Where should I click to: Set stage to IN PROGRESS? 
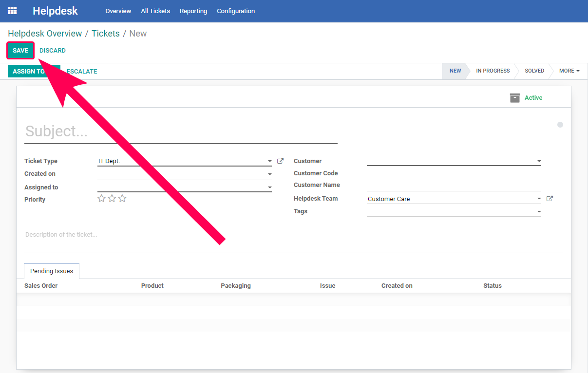493,71
